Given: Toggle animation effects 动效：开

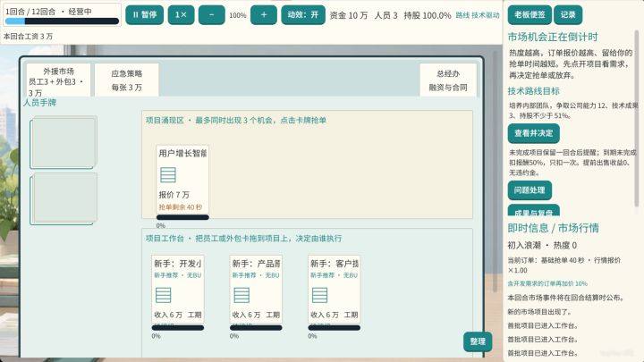Looking at the screenshot, I should pos(303,15).
